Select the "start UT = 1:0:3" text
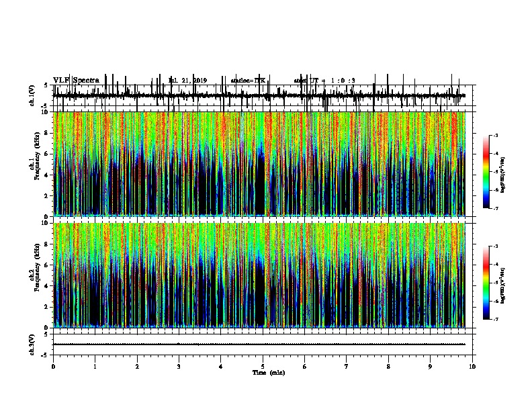The width and height of the screenshot is (532, 411). (x=324, y=81)
